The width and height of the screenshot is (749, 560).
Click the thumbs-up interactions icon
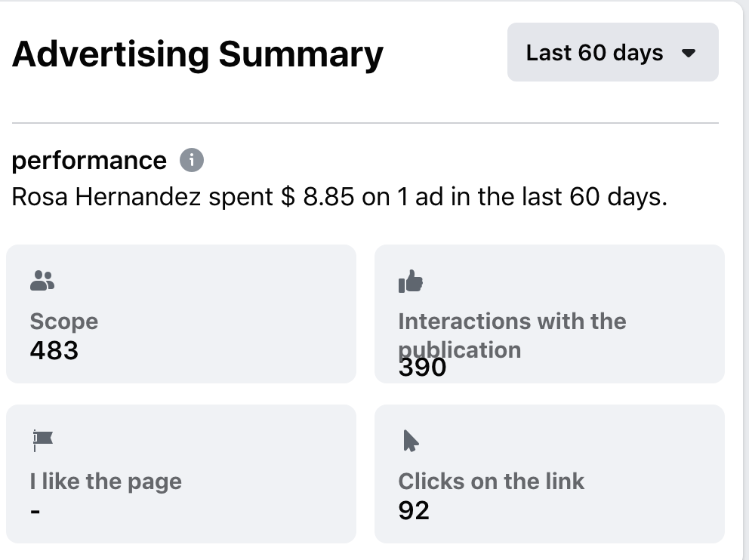click(411, 282)
